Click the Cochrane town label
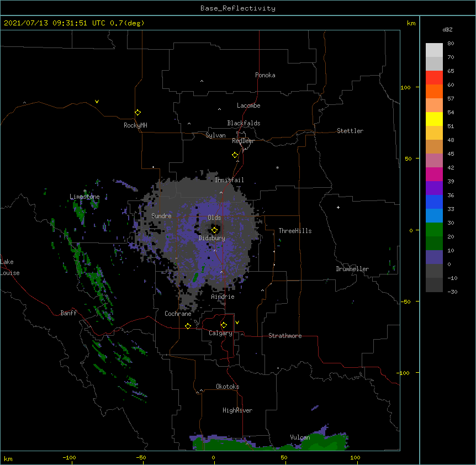Viewport: 476px width, 465px height. [x=178, y=314]
